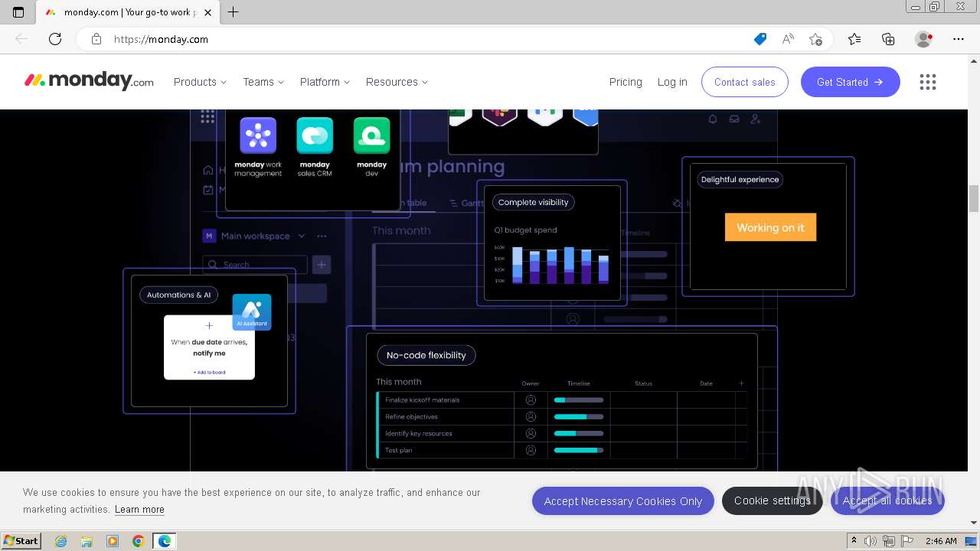Click the Gantt view tab
This screenshot has height=551, width=980.
pyautogui.click(x=467, y=203)
